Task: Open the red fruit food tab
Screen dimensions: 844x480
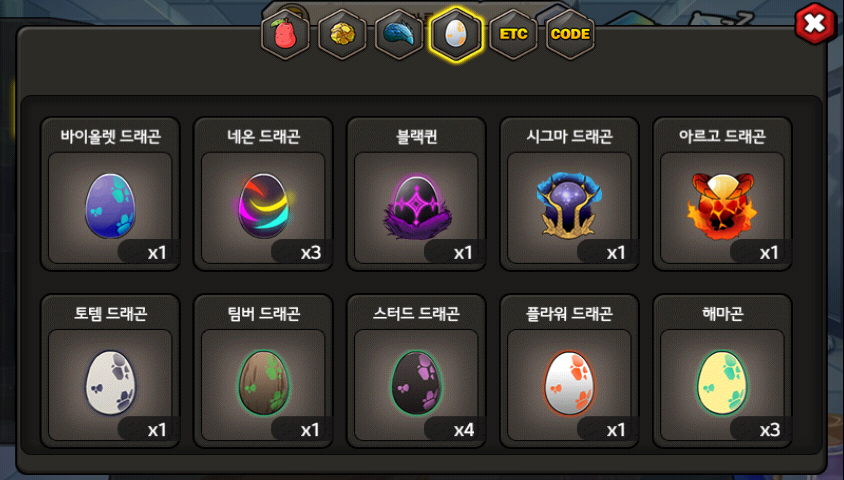Action: tap(285, 34)
